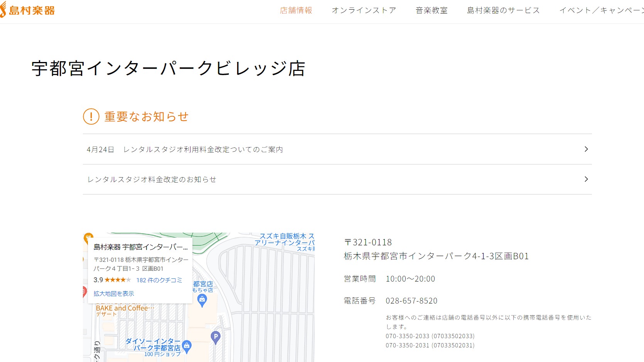644x362 pixels.
Task: Click 拡大地図を表示 link on the map
Action: pyautogui.click(x=114, y=293)
